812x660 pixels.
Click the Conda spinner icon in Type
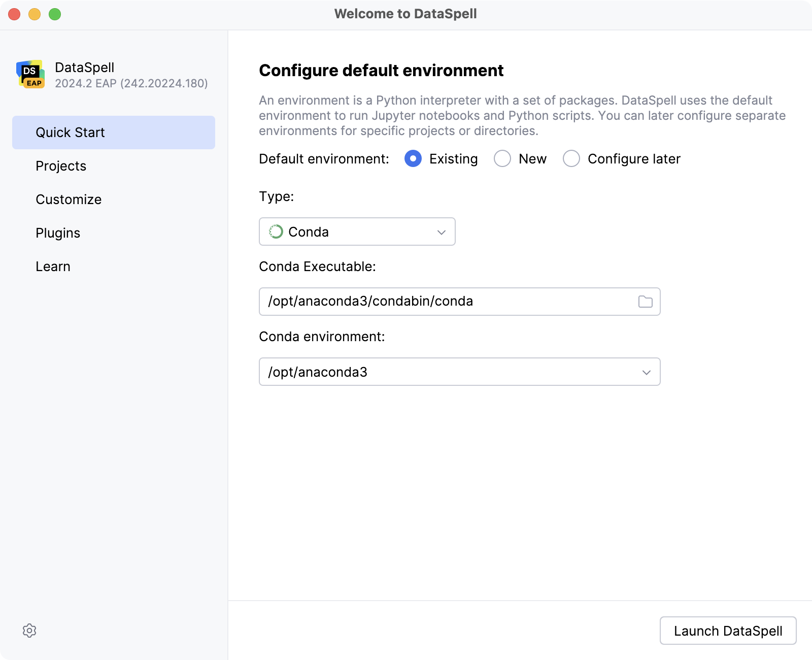click(x=276, y=232)
